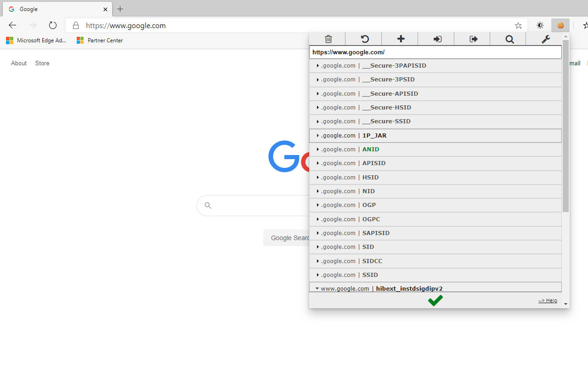Collapse the hibext_instdsigdipv2 cookie
This screenshot has height=368, width=588.
coord(435,287)
